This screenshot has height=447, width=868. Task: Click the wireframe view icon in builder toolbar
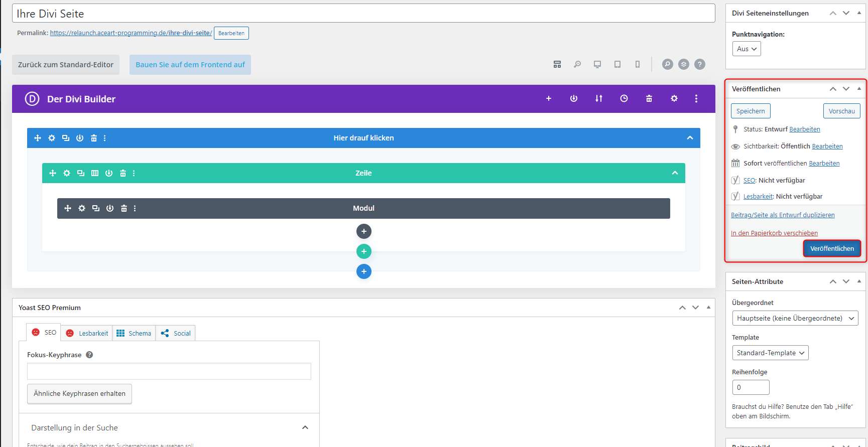[x=557, y=64]
